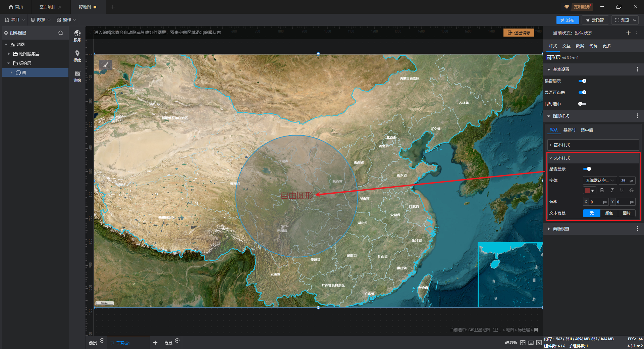This screenshot has width=644, height=349.
Task: Select the 悬停时 style tab
Action: click(570, 130)
